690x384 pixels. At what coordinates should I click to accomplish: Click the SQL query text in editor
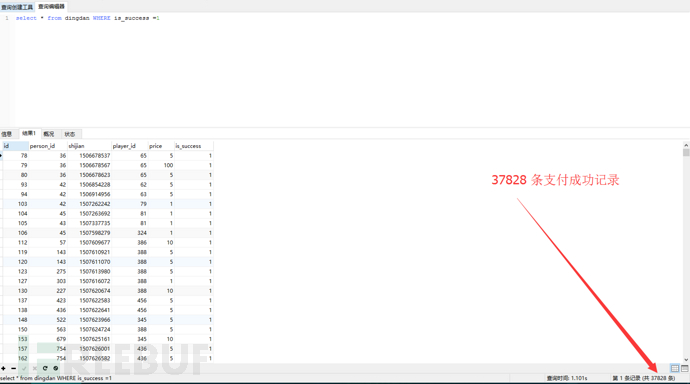click(x=88, y=18)
